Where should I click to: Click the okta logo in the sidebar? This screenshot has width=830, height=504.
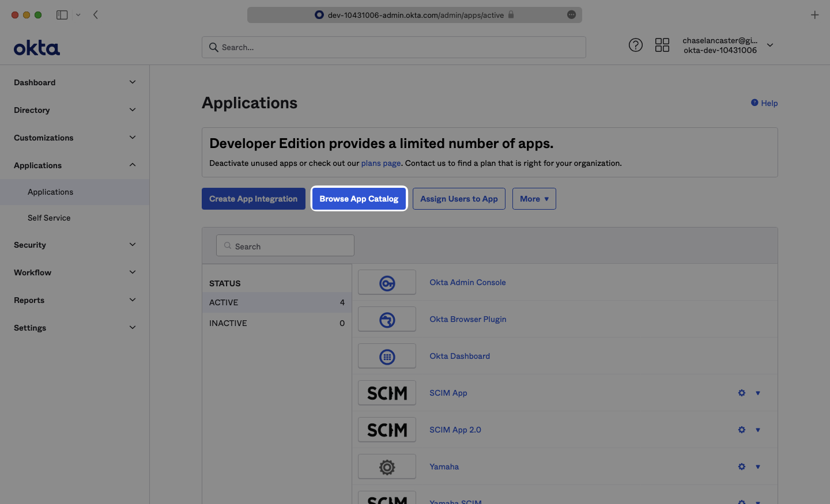coord(36,48)
